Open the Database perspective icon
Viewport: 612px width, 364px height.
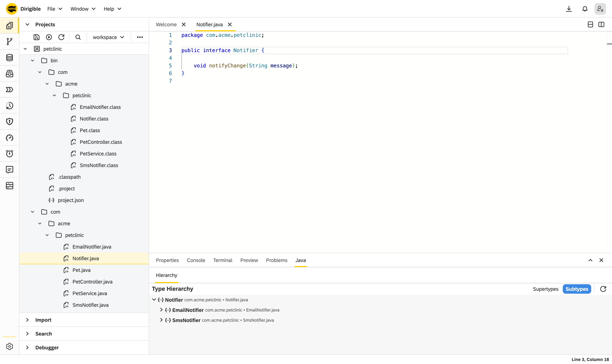point(9,58)
